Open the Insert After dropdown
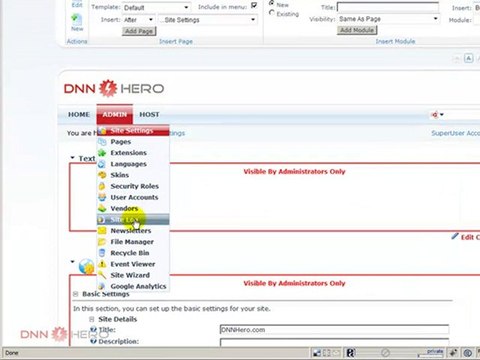 point(138,20)
